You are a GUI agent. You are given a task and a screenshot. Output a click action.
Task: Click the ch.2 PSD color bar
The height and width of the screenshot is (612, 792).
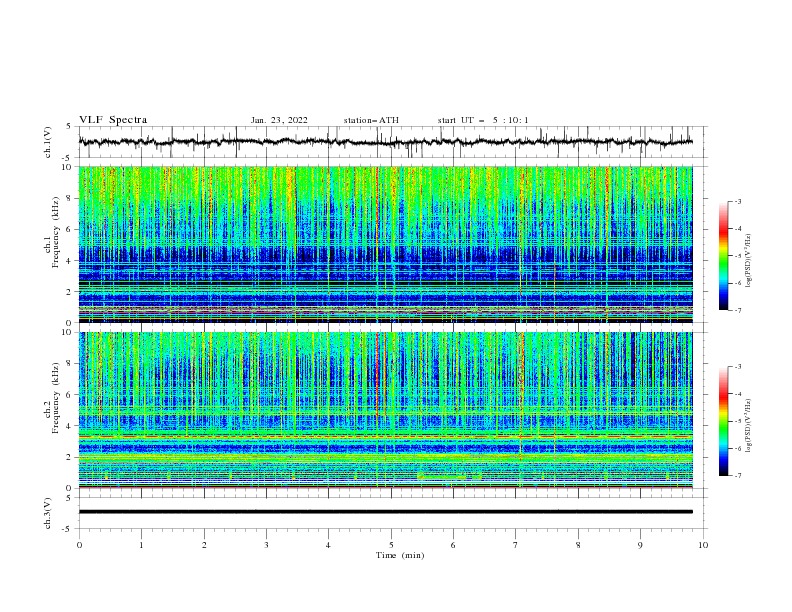click(x=723, y=421)
